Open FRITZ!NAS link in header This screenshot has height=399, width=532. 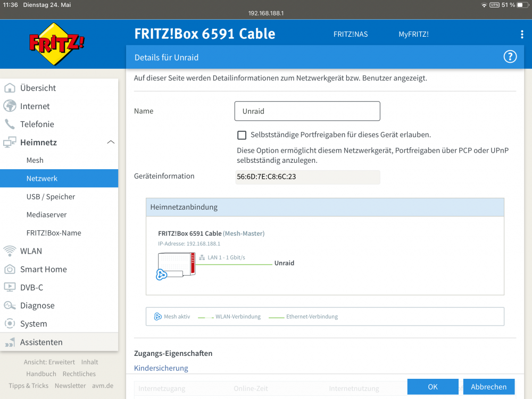(351, 34)
